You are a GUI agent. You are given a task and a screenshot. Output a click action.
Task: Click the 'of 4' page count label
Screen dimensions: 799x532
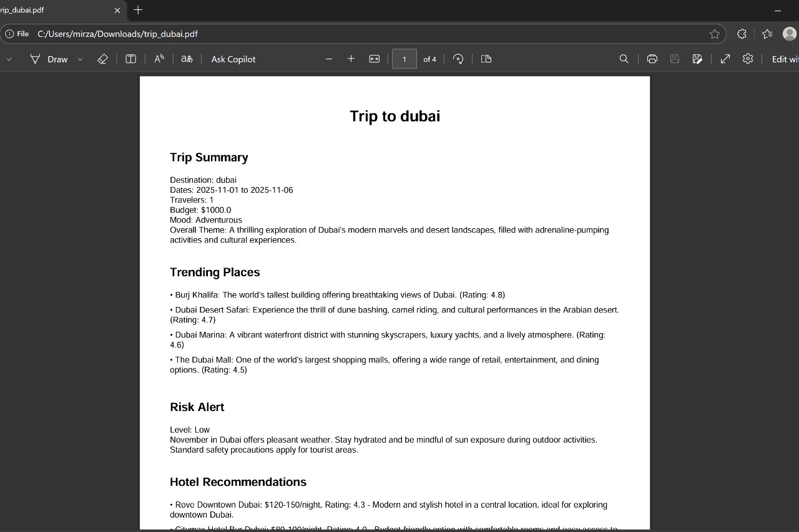(x=429, y=59)
